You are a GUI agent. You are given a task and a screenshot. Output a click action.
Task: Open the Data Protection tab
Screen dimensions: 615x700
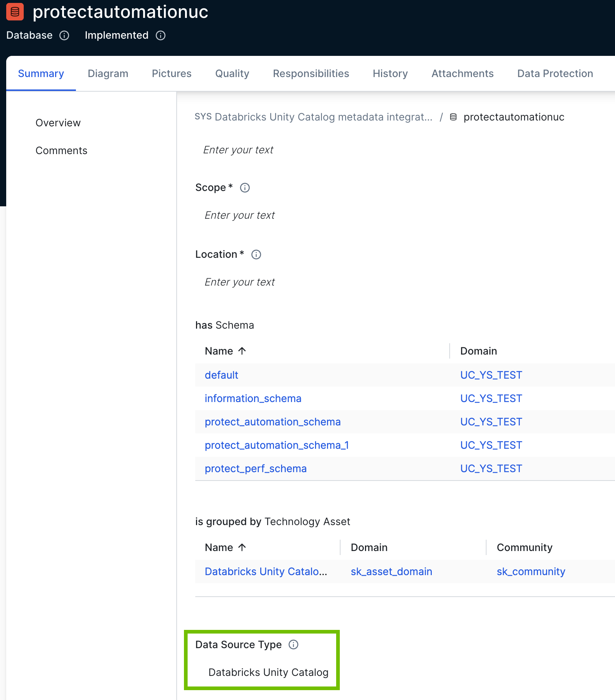[x=554, y=73]
